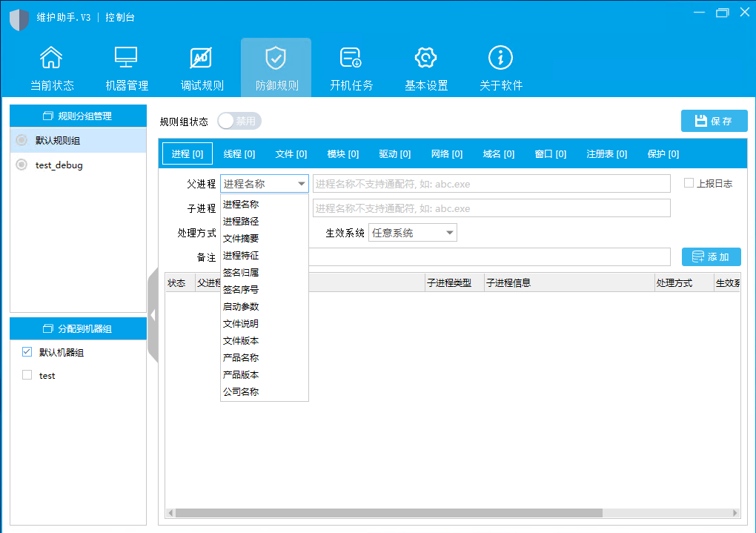This screenshot has width=756, height=533.
Task: Close the 父进程 type dropdown arrow
Action: click(x=302, y=184)
